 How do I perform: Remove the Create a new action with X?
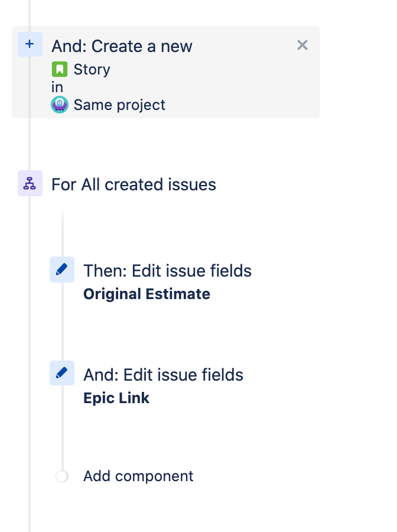point(302,45)
